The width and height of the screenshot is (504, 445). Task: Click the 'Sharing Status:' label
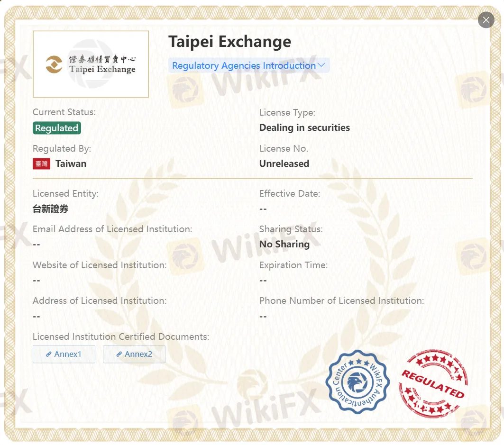pos(291,229)
